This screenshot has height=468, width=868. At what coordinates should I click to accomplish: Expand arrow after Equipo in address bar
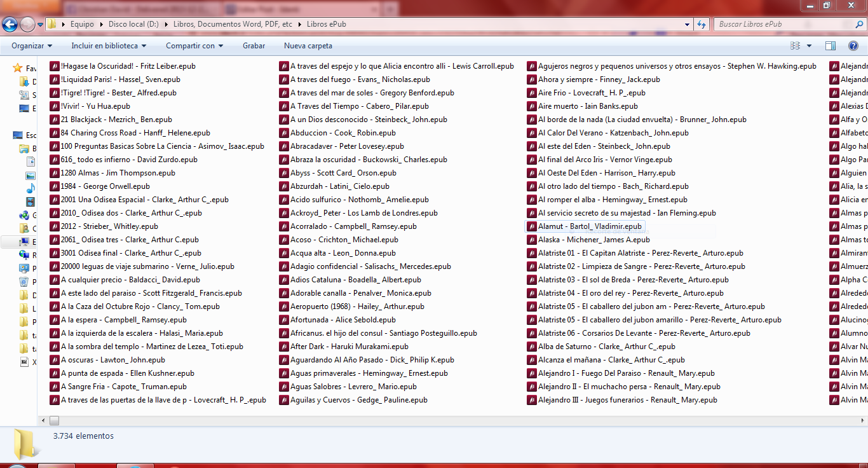101,24
